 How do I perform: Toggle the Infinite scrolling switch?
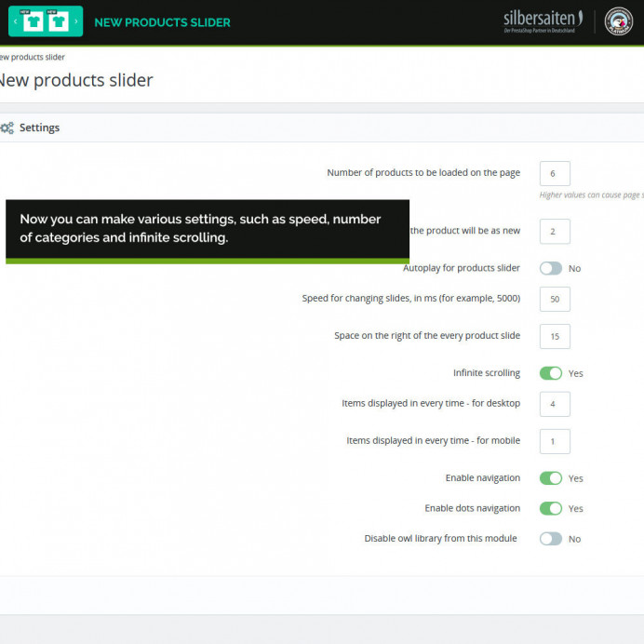pyautogui.click(x=551, y=373)
